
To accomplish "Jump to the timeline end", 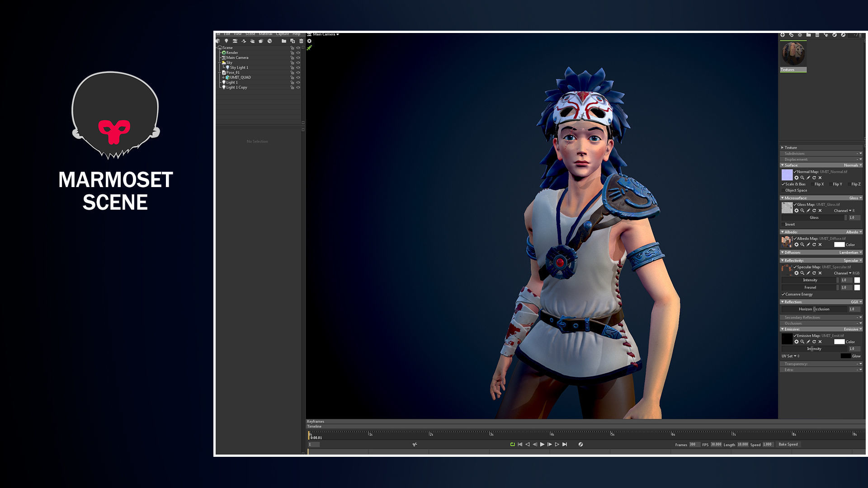I will coord(565,445).
